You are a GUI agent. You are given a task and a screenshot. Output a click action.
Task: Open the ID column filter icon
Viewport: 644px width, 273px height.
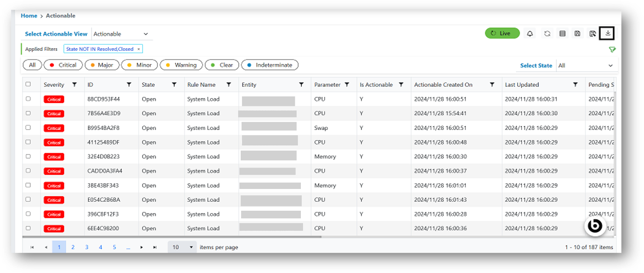point(129,84)
